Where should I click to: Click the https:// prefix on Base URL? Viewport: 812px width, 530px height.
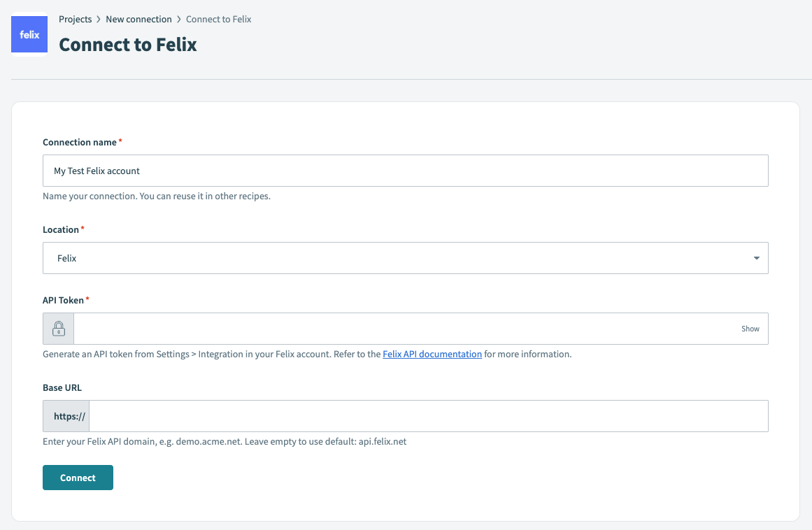[69, 416]
